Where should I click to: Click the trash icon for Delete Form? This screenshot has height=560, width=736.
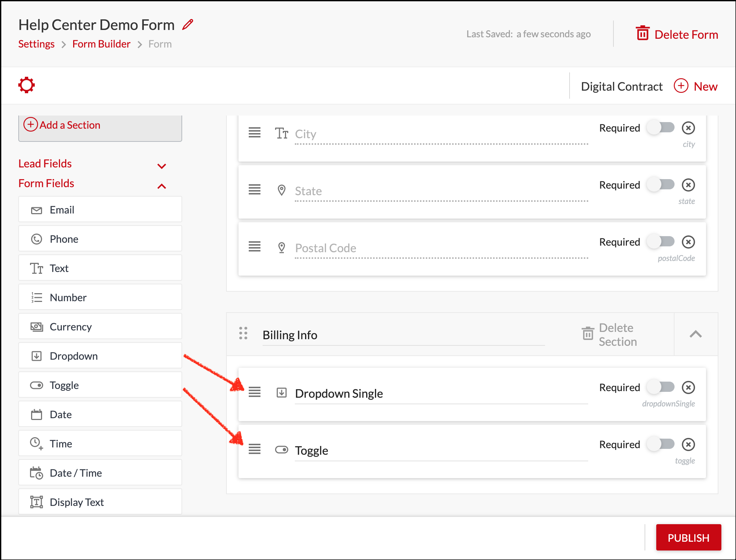point(642,33)
